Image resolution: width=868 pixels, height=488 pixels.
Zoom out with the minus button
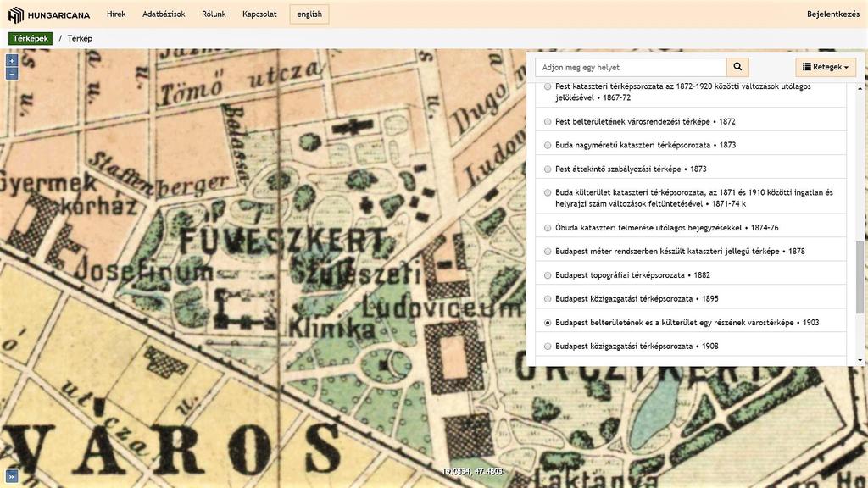12,74
